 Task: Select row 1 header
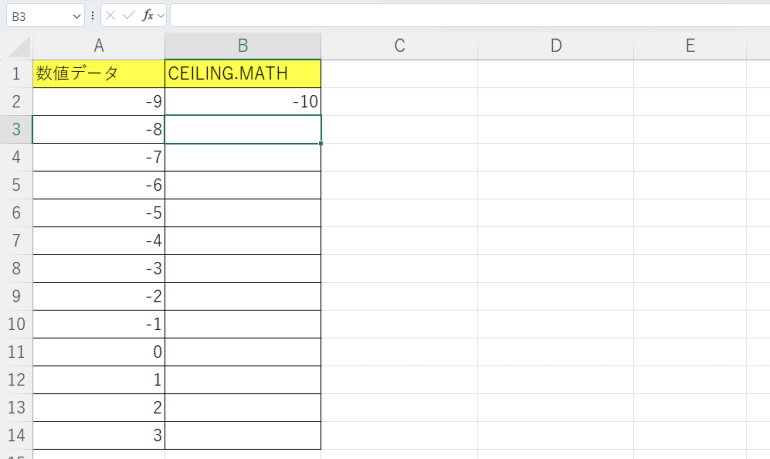(16, 74)
